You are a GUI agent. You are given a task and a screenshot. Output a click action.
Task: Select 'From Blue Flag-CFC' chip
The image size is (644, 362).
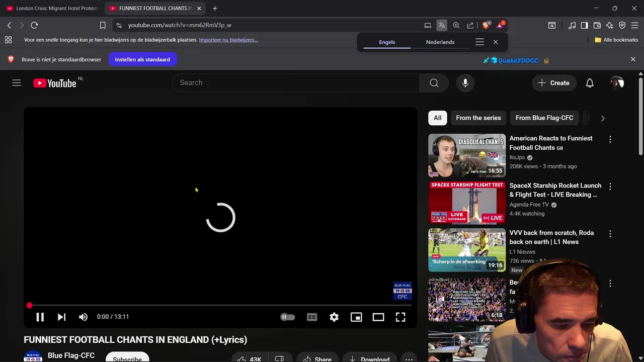pyautogui.click(x=544, y=118)
